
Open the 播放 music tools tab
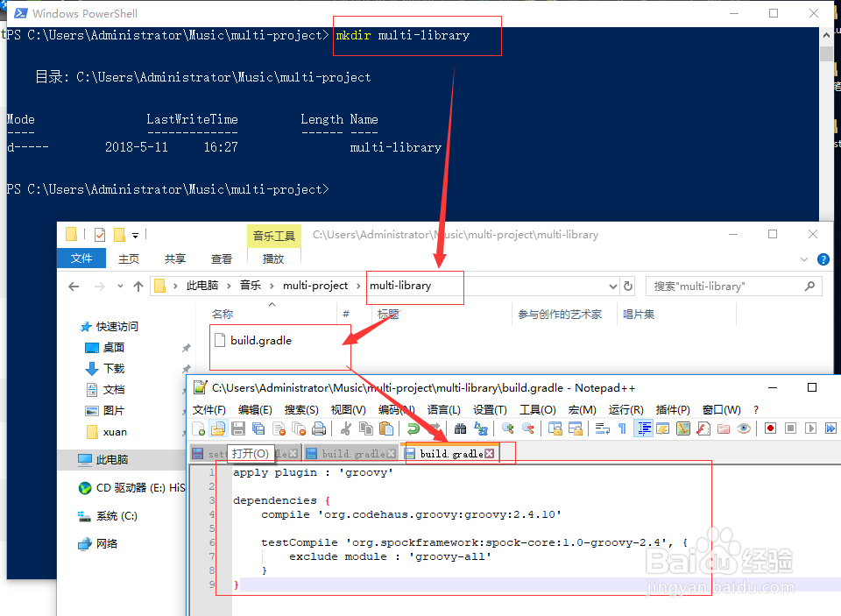(x=273, y=258)
